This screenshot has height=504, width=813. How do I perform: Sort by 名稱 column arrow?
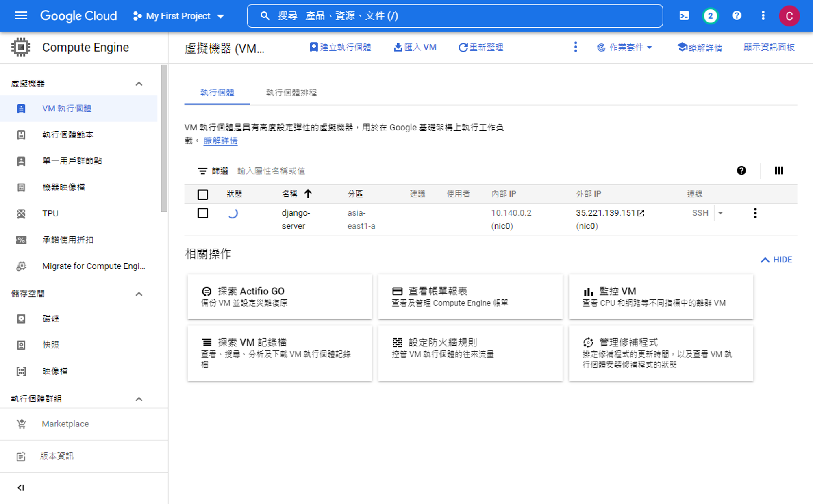point(308,194)
